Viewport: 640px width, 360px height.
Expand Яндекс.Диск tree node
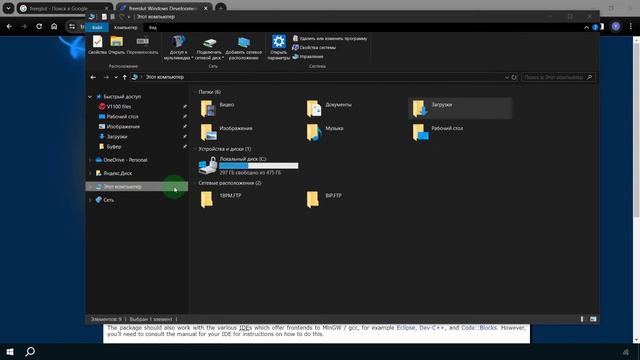[x=90, y=173]
